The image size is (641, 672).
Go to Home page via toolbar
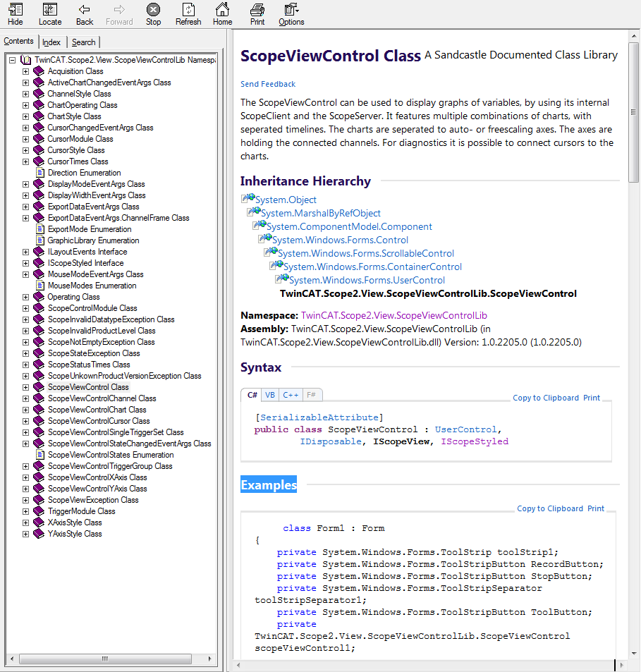pos(222,14)
